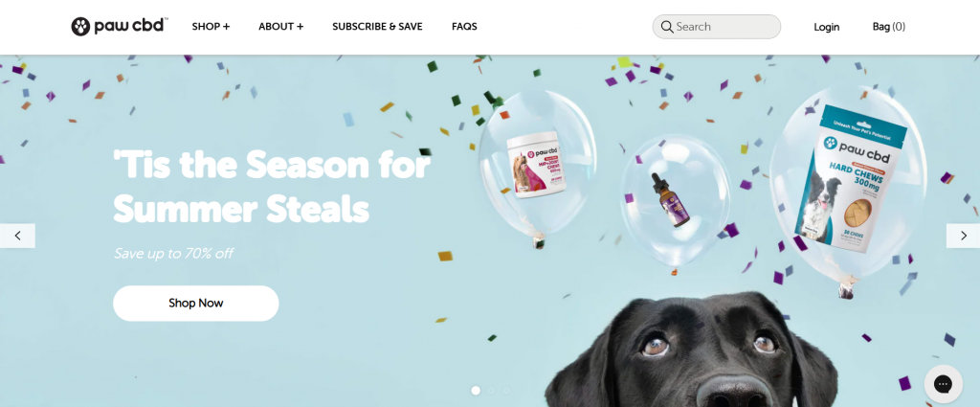Advance carousel with right arrow
Image resolution: width=980 pixels, height=407 pixels.
(x=963, y=236)
